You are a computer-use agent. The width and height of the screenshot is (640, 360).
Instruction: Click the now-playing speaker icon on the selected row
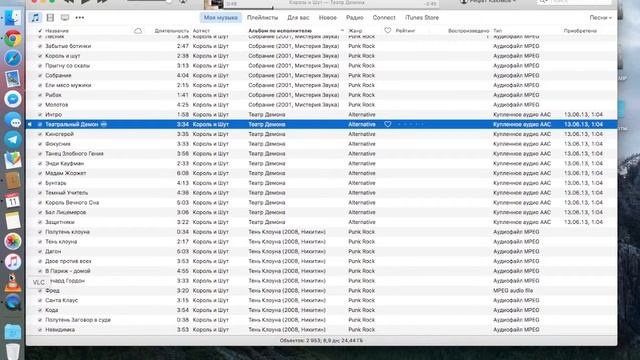tap(30, 124)
